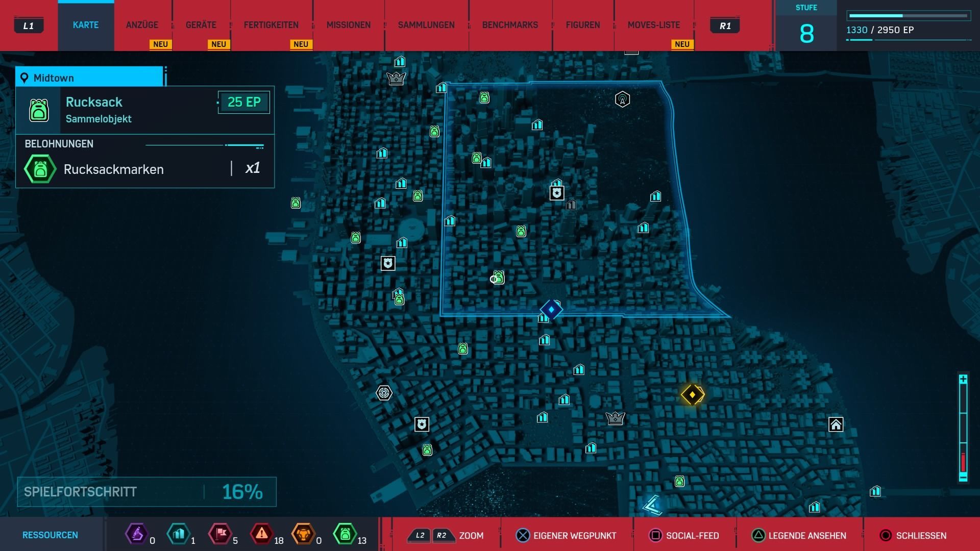Select the red crime token resource icon
Viewport: 980px width, 551px height.
pyautogui.click(x=261, y=534)
